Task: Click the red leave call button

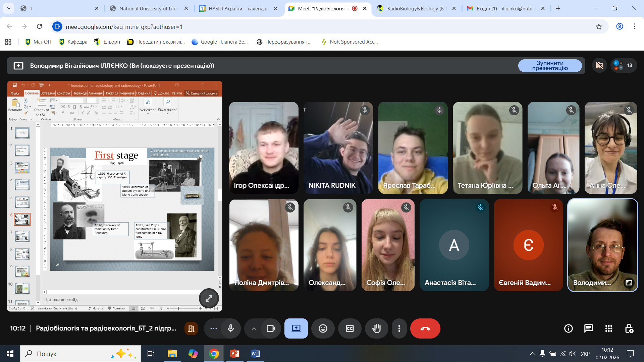Action: coord(425,328)
